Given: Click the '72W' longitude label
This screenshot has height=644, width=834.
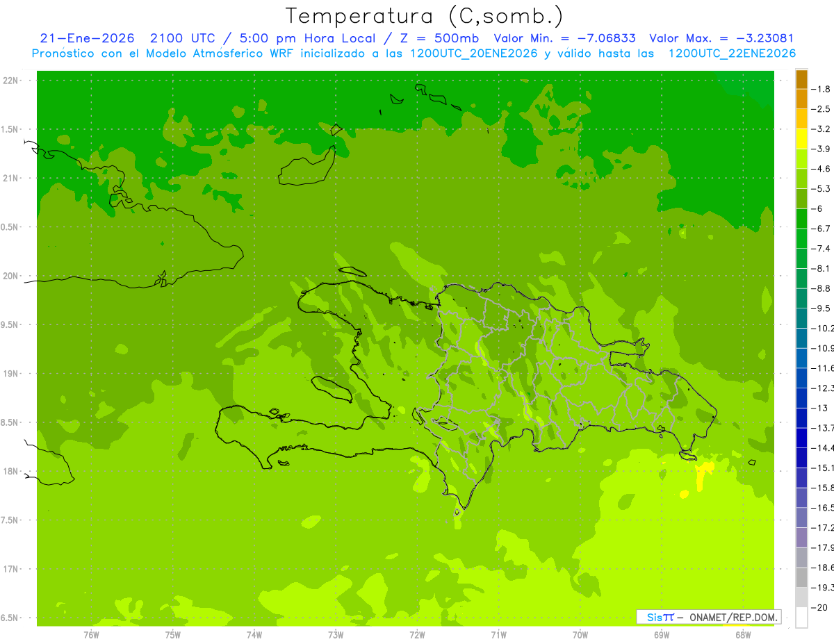Looking at the screenshot, I should (x=417, y=634).
